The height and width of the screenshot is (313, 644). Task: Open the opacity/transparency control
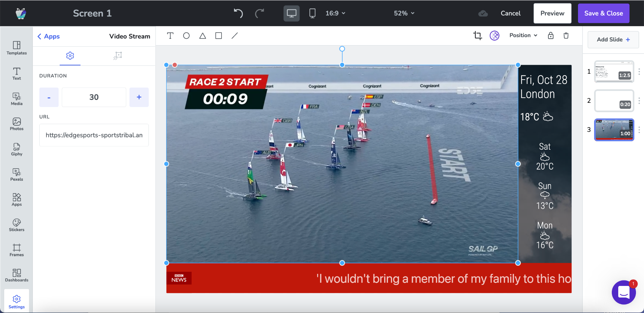495,35
